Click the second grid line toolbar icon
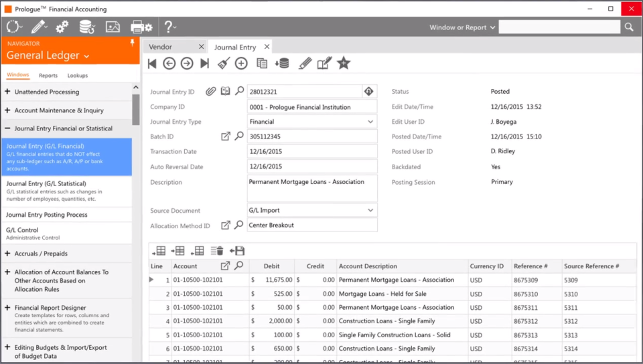Screen dimensions: 643x364 coord(178,251)
